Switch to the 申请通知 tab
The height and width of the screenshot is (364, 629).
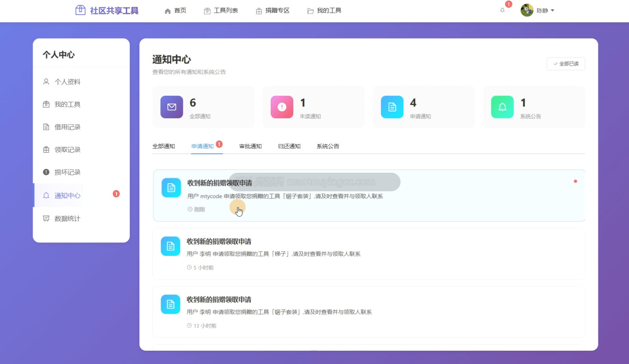pyautogui.click(x=203, y=146)
